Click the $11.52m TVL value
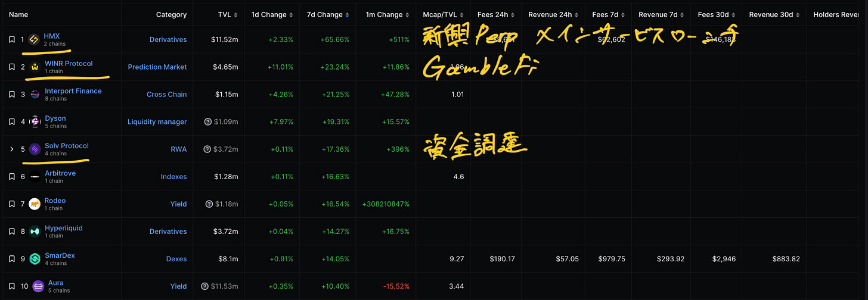Image resolution: width=868 pixels, height=300 pixels. coord(225,40)
